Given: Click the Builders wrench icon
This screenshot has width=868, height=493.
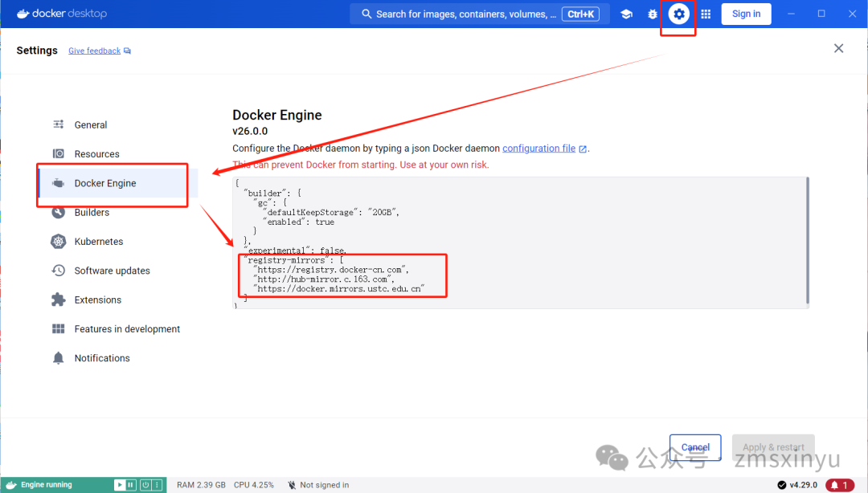Looking at the screenshot, I should 58,212.
